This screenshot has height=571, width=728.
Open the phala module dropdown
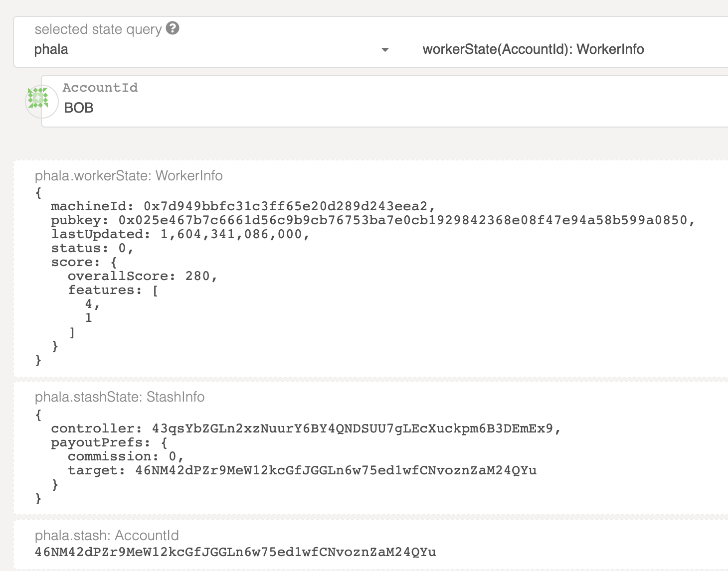(209, 49)
